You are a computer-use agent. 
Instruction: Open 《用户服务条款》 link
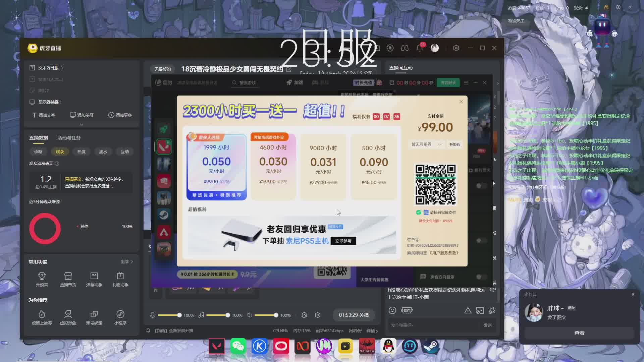click(444, 253)
